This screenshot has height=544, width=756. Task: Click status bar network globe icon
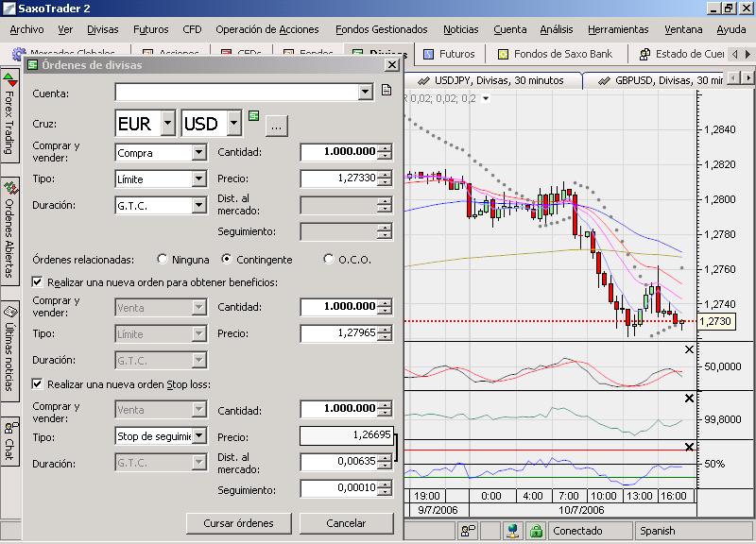pos(512,531)
